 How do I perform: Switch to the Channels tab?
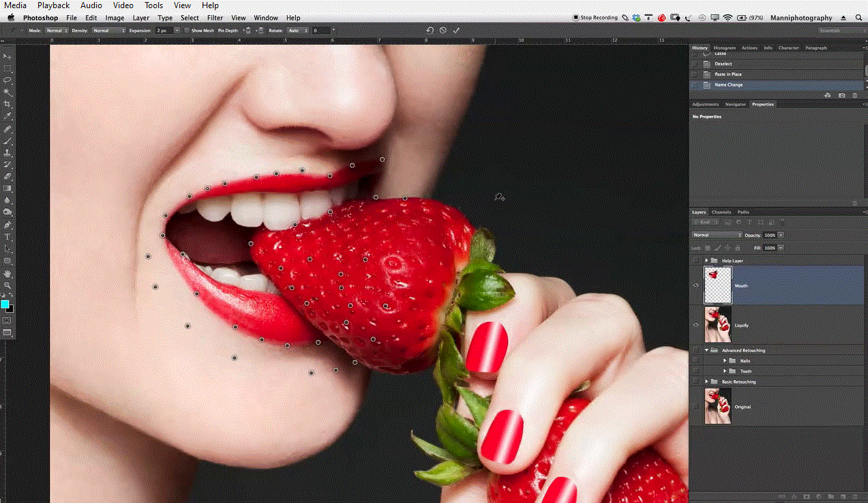click(721, 212)
